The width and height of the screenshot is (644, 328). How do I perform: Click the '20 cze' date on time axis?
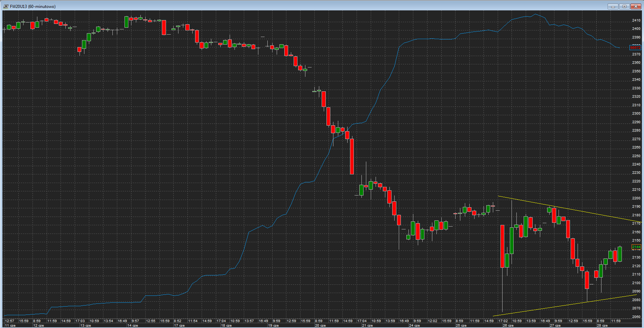[320, 326]
